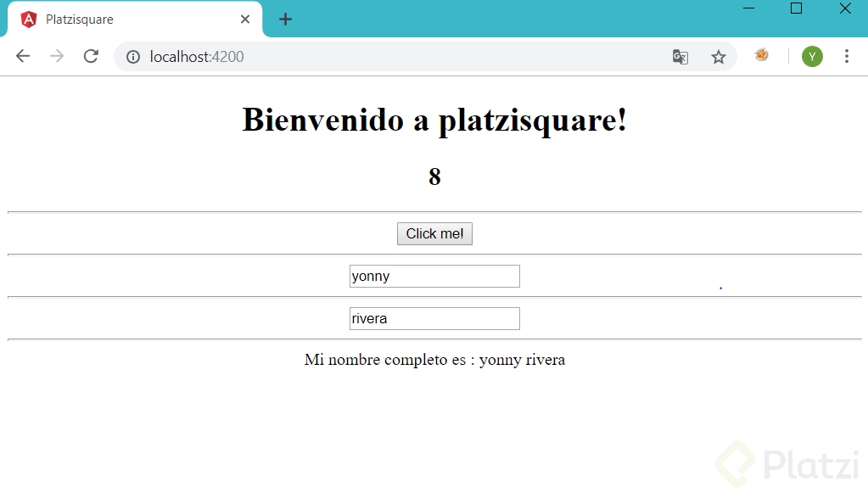Open the green Y profile avatar

coord(812,57)
